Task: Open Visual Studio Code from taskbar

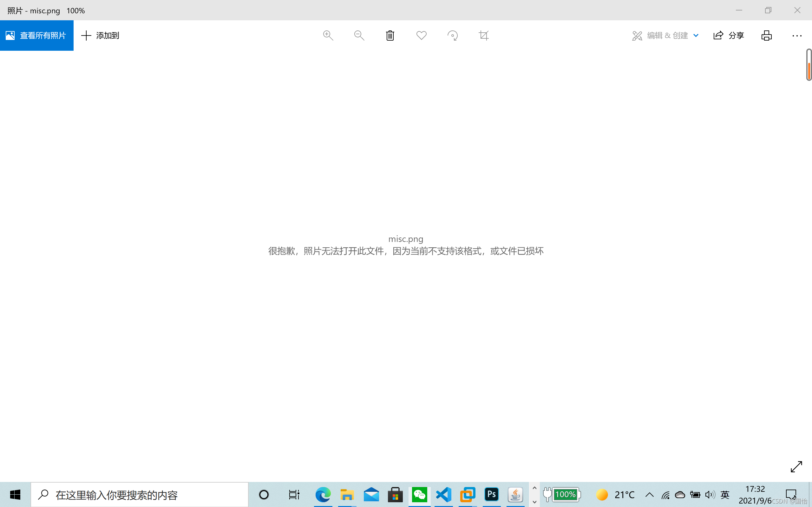Action: pos(443,494)
